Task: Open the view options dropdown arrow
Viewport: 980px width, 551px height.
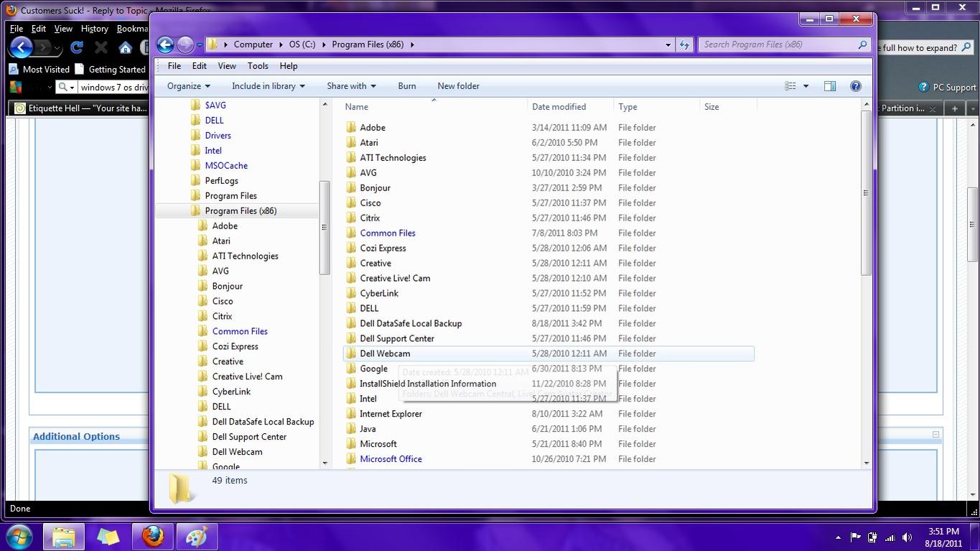Action: (806, 86)
